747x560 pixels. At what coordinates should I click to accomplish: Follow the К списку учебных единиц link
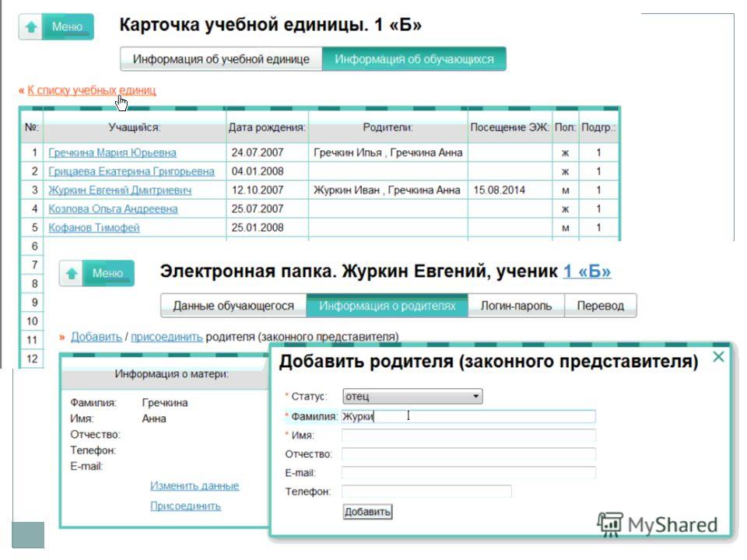tap(92, 90)
